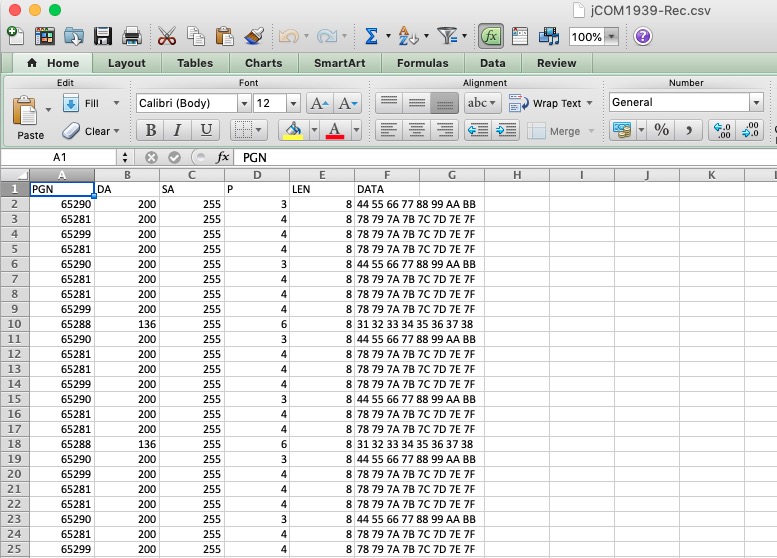Viewport: 777px width, 558px height.
Task: Toggle Bold formatting
Action: click(x=150, y=130)
